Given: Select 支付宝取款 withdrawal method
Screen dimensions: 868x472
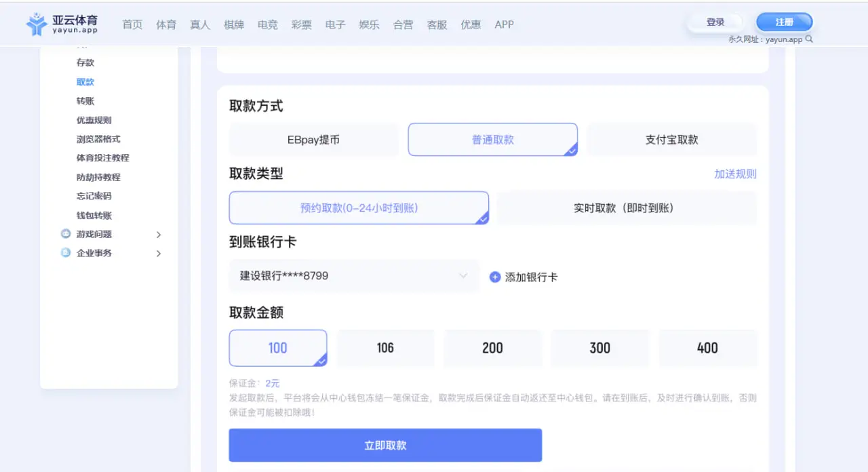Looking at the screenshot, I should pos(671,140).
